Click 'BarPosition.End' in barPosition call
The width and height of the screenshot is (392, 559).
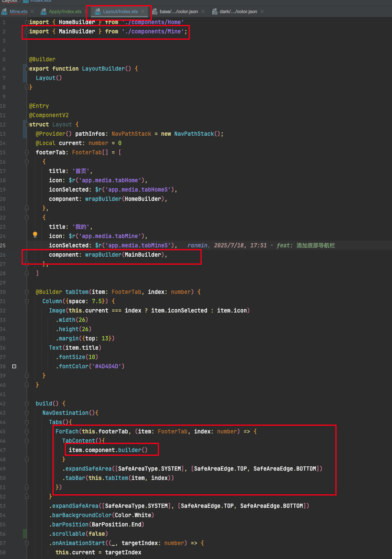click(x=116, y=524)
